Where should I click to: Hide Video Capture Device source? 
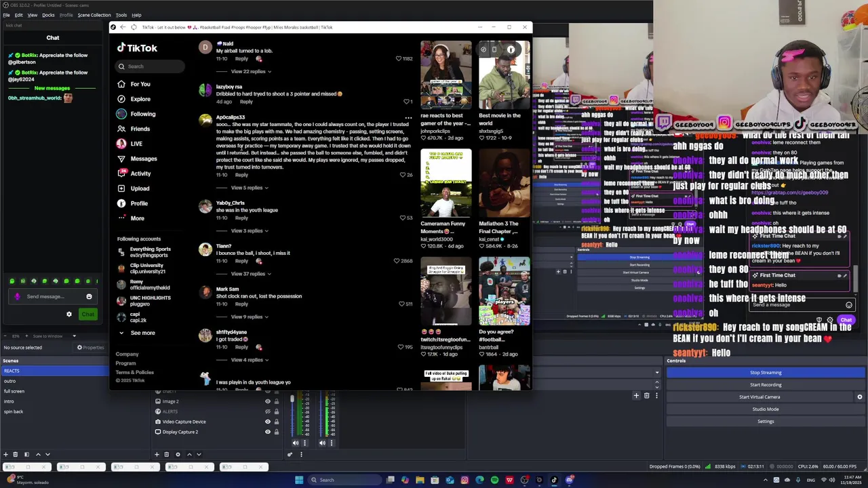click(x=267, y=422)
